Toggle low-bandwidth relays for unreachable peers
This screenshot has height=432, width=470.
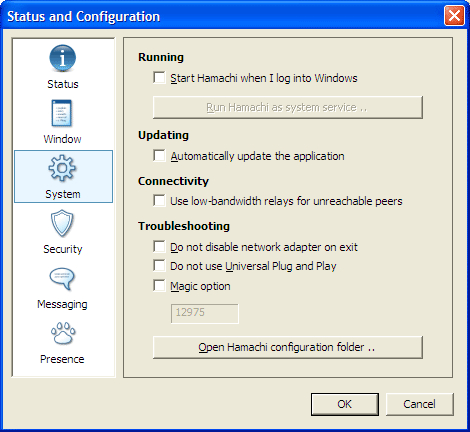(x=159, y=201)
